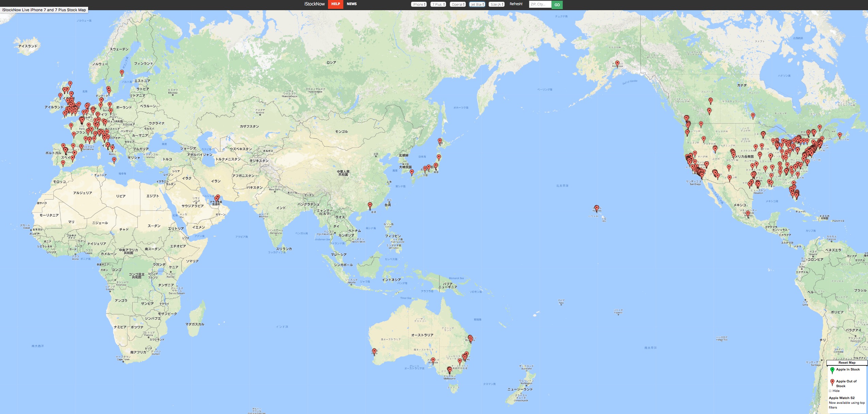Open the iPhone product dropdown

419,4
